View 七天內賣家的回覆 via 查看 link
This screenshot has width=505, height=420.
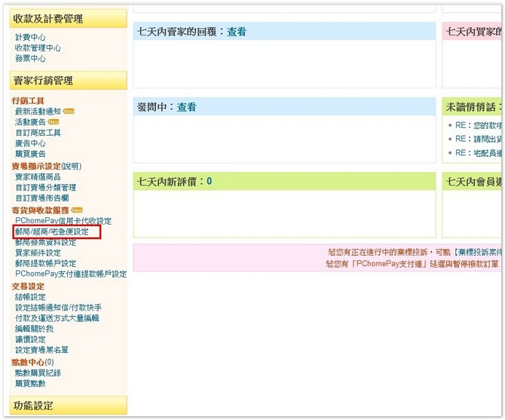(x=237, y=32)
